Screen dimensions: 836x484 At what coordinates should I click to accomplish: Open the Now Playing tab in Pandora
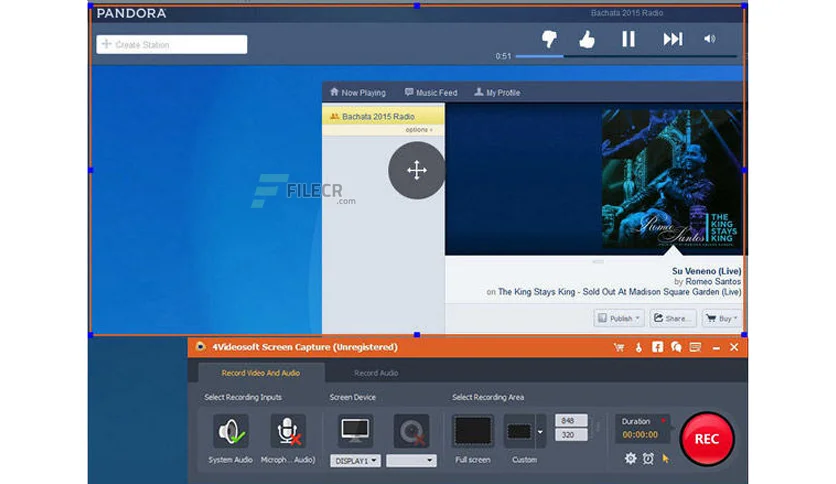[357, 92]
